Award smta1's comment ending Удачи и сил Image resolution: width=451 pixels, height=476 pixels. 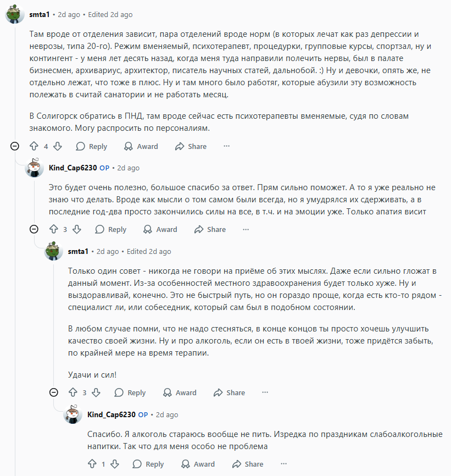[x=180, y=392]
